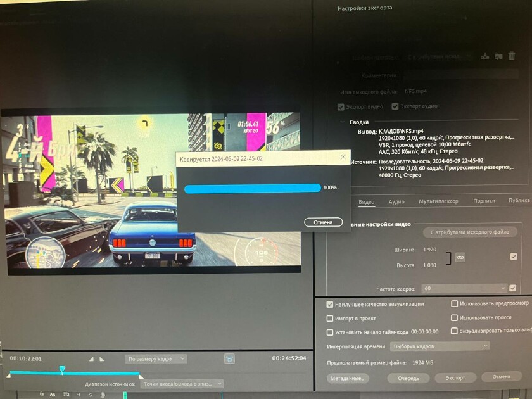
Task: Click the 00:24:52:04 duration timecode
Action: pyautogui.click(x=289, y=358)
